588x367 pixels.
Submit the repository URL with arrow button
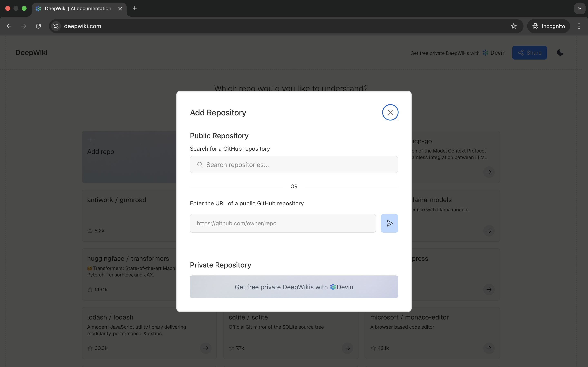click(389, 223)
